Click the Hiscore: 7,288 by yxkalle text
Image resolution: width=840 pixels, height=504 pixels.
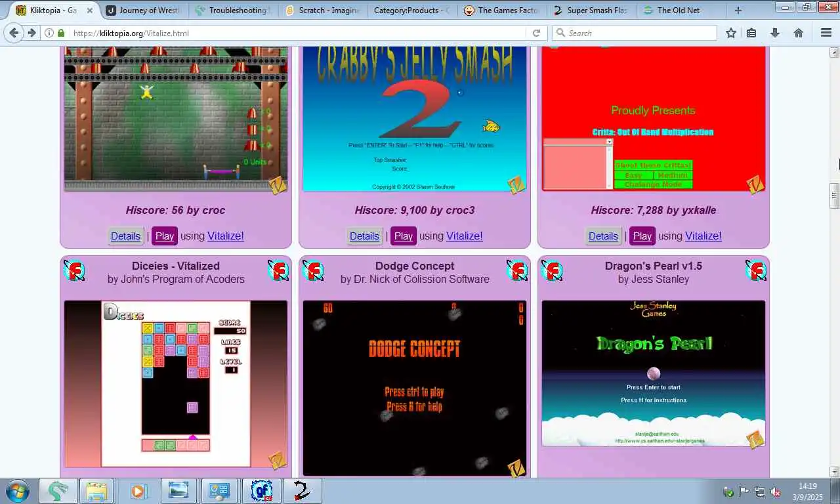(654, 211)
